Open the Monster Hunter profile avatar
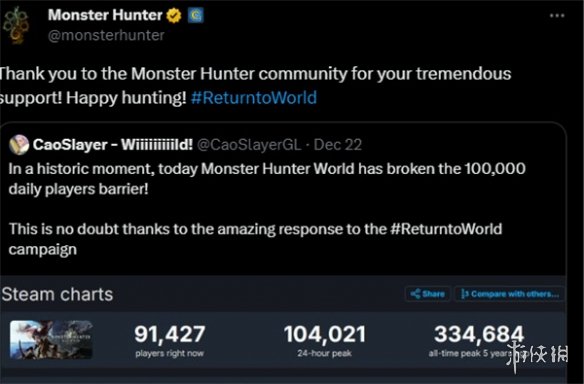Screen dimensions: 584x384 [16, 25]
